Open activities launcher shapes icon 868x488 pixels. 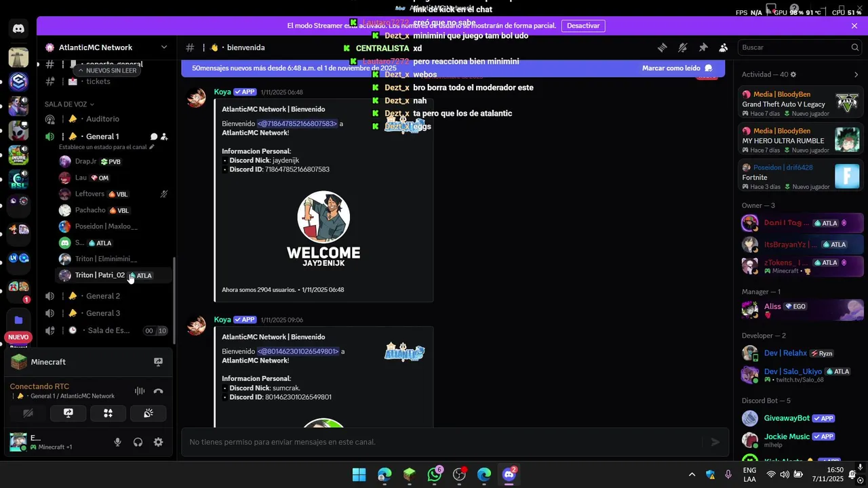click(x=108, y=413)
